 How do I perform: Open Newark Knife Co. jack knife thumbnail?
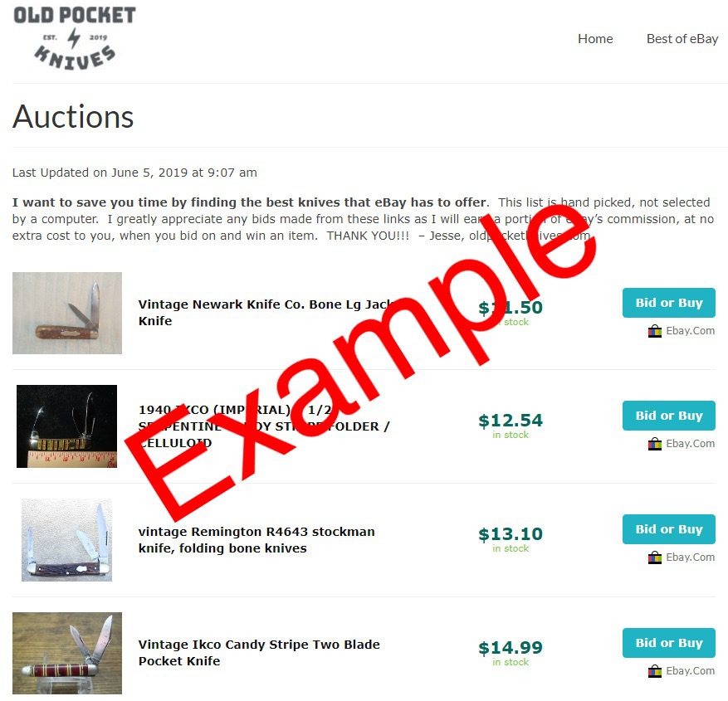[x=67, y=313]
